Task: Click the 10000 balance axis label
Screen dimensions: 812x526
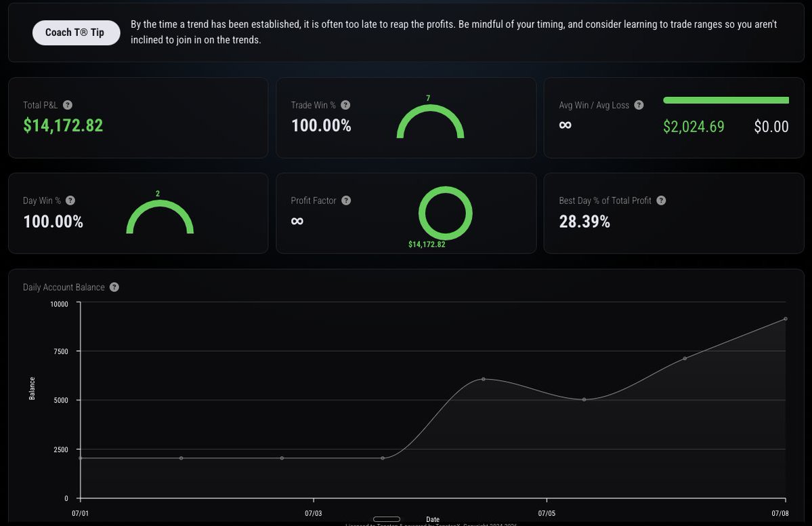Action: [59, 304]
